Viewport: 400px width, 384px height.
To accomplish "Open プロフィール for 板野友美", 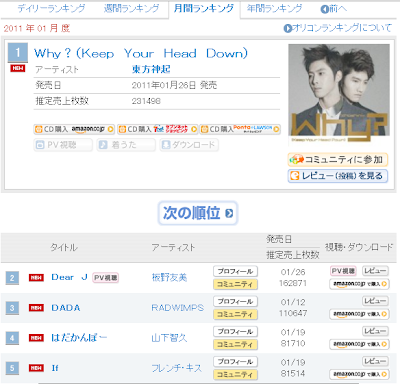I will pyautogui.click(x=235, y=271).
